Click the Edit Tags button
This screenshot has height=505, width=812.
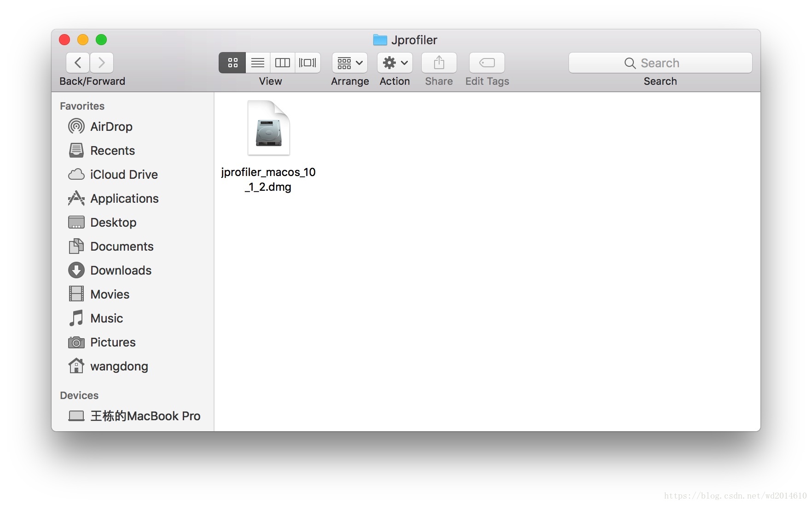pyautogui.click(x=487, y=63)
